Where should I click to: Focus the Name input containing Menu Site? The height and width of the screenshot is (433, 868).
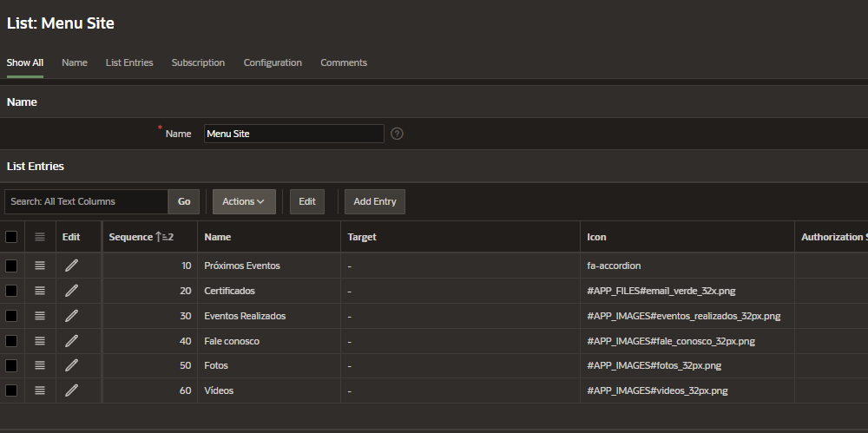click(293, 134)
